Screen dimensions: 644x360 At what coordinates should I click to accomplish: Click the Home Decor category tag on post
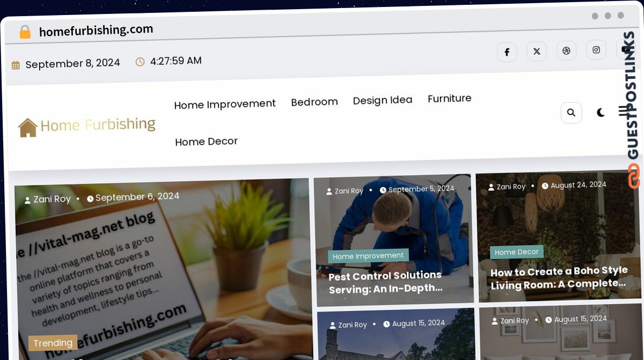click(517, 251)
